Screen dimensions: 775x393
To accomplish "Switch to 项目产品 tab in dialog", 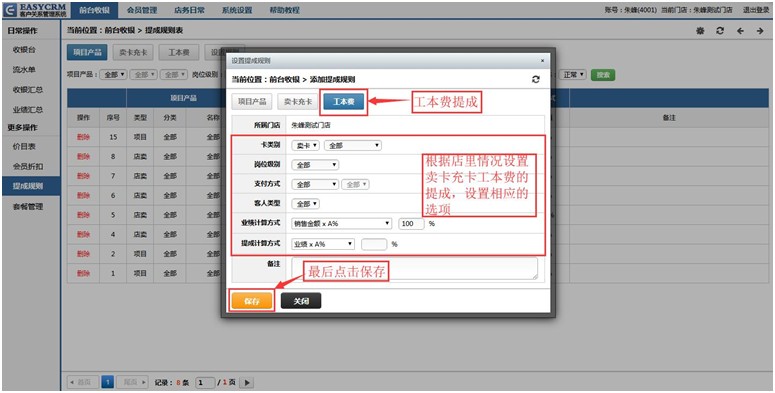I will click(x=252, y=102).
